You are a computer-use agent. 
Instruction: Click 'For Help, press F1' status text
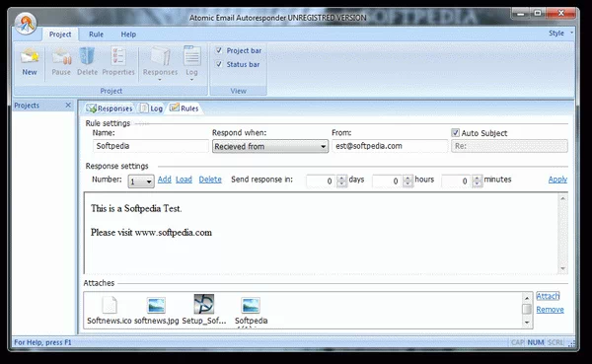tap(42, 342)
